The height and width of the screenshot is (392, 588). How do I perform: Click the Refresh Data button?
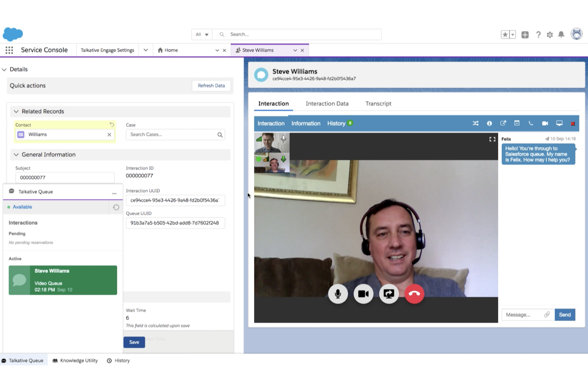[211, 86]
